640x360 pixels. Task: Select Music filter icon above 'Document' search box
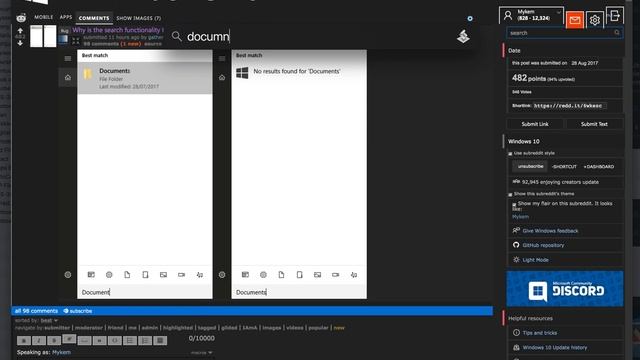click(x=200, y=275)
